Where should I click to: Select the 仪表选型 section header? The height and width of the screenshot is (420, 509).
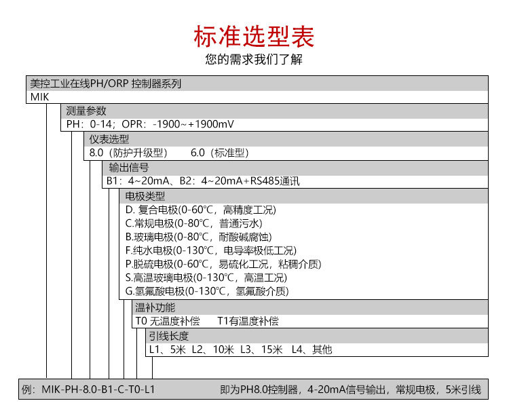click(109, 139)
